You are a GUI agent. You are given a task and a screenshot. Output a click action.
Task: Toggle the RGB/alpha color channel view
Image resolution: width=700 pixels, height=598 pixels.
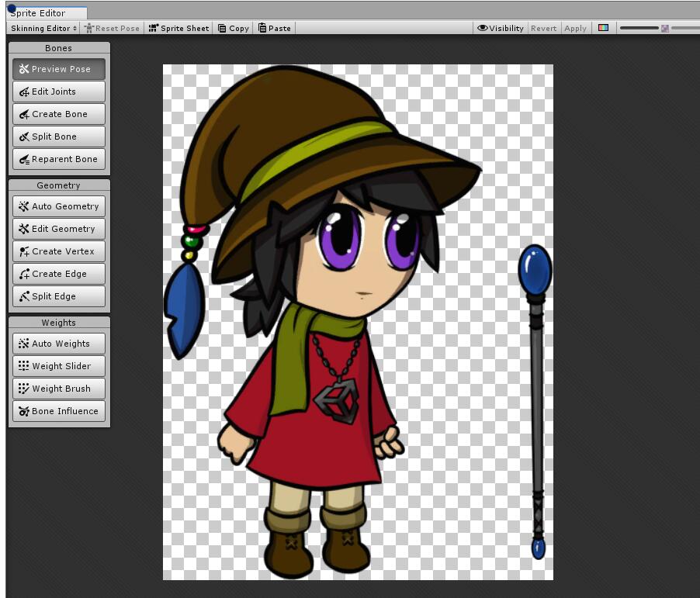[x=603, y=28]
